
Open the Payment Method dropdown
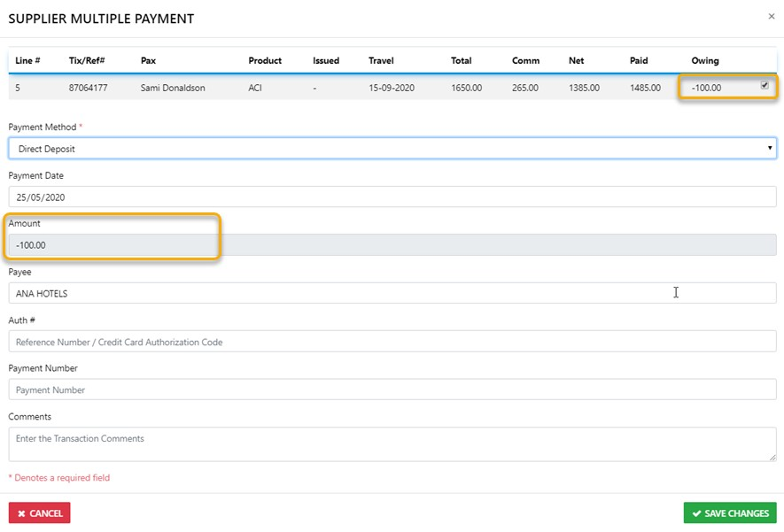392,149
